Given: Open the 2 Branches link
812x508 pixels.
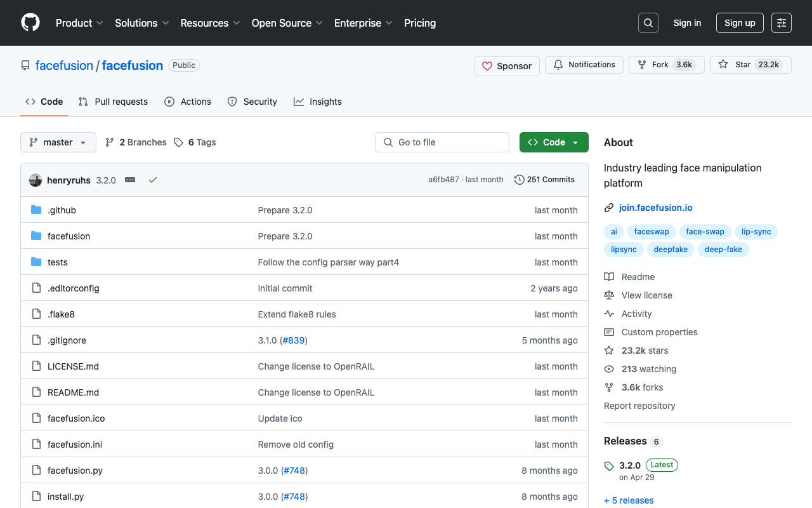Looking at the screenshot, I should (136, 142).
